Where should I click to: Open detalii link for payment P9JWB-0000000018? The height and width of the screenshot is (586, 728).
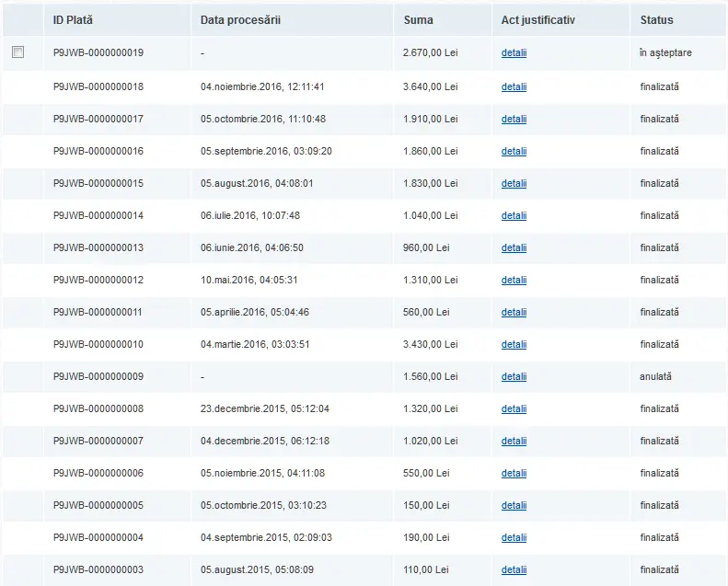click(x=514, y=86)
